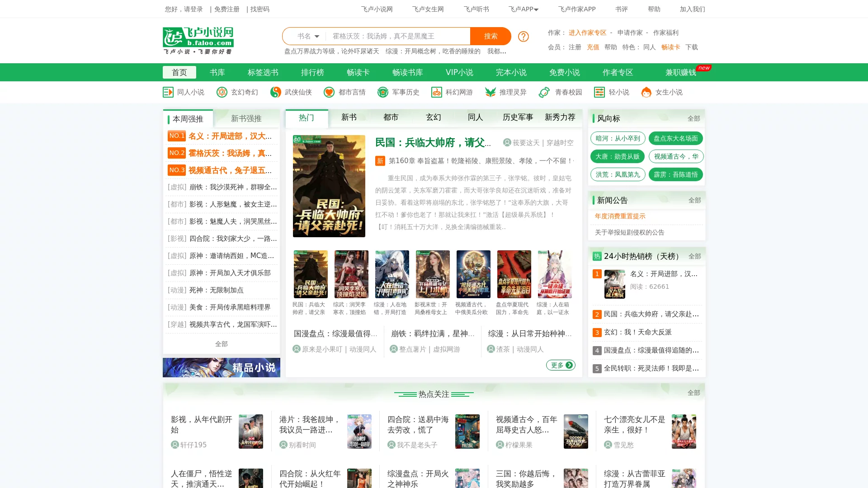Click the 女生小说 girl face icon
The width and height of the screenshot is (868, 488).
click(646, 92)
